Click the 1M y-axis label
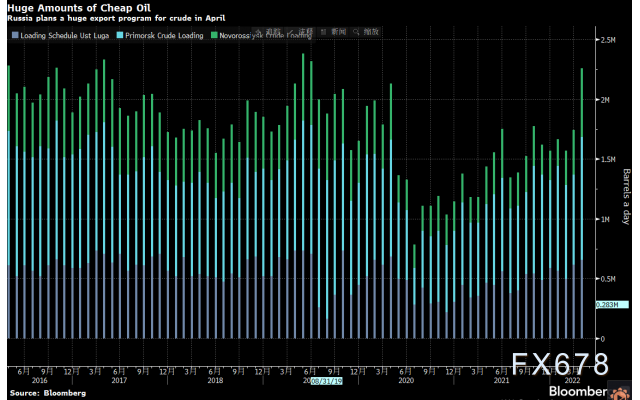The image size is (640, 400). click(x=605, y=220)
